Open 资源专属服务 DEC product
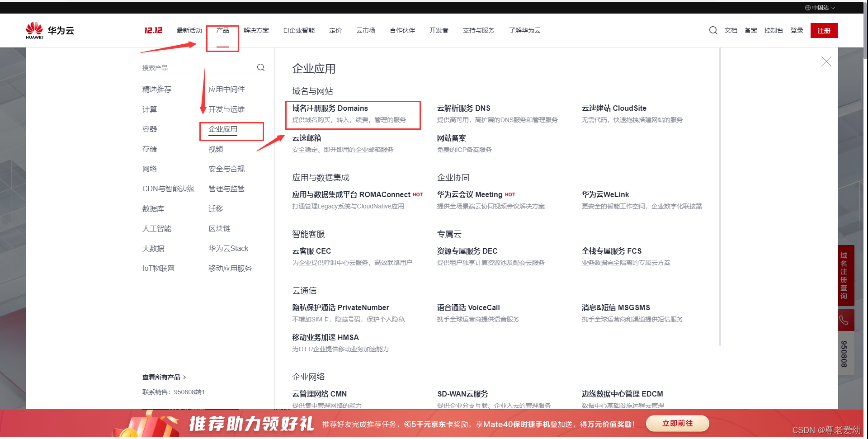This screenshot has width=868, height=439. coord(467,251)
